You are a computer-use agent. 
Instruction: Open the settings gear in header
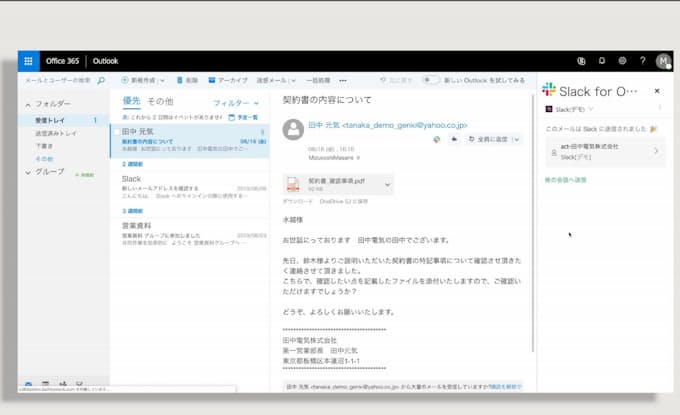pos(622,61)
